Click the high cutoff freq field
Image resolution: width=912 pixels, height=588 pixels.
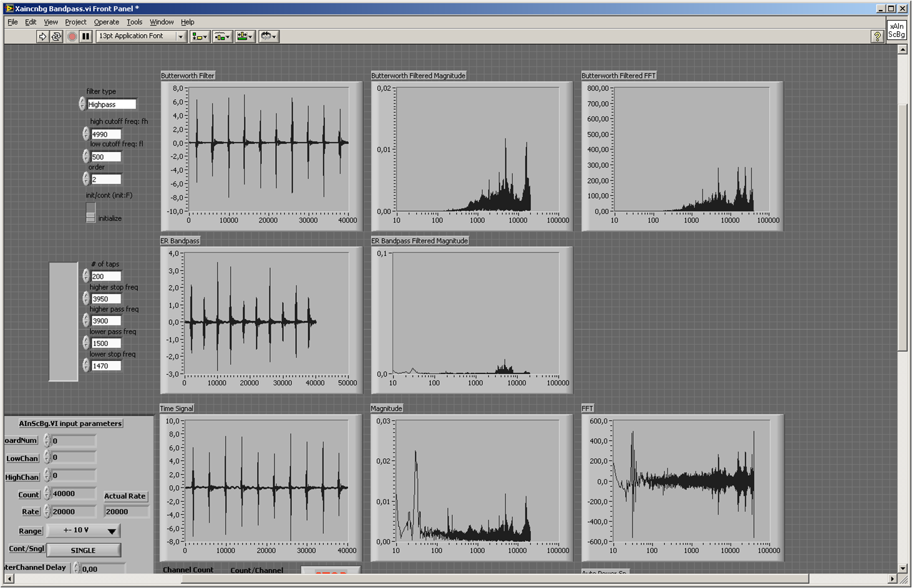[x=105, y=134]
